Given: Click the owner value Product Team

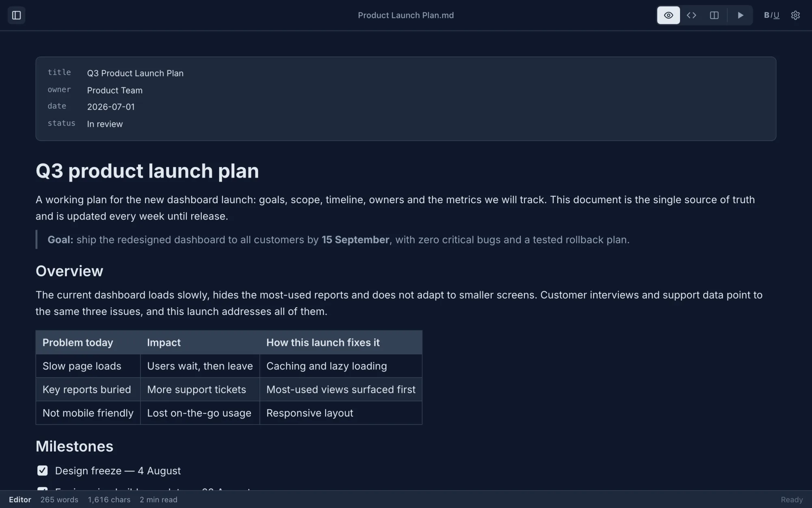Looking at the screenshot, I should [114, 90].
